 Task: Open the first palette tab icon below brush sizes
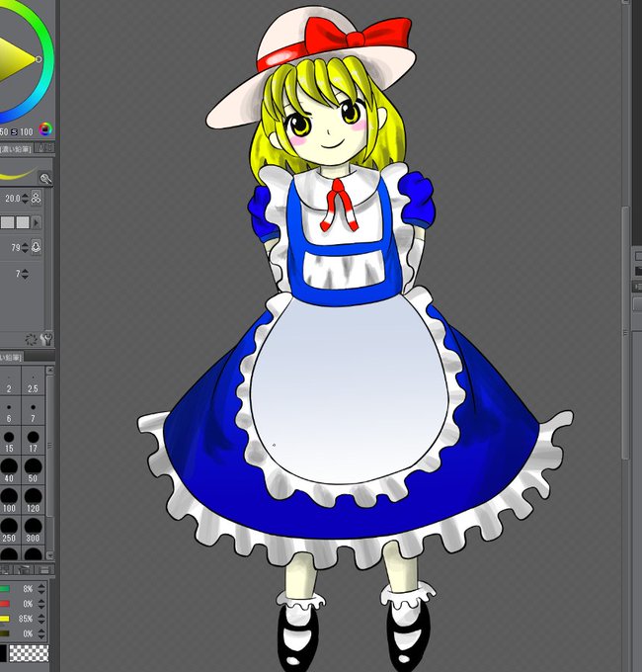click(x=7, y=569)
